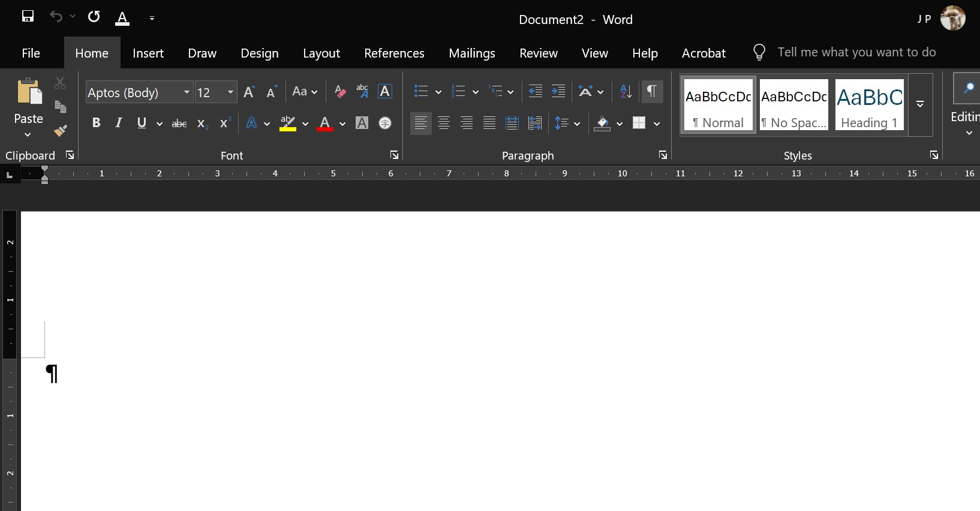Expand the numbering list dropdown arrow

click(x=476, y=92)
